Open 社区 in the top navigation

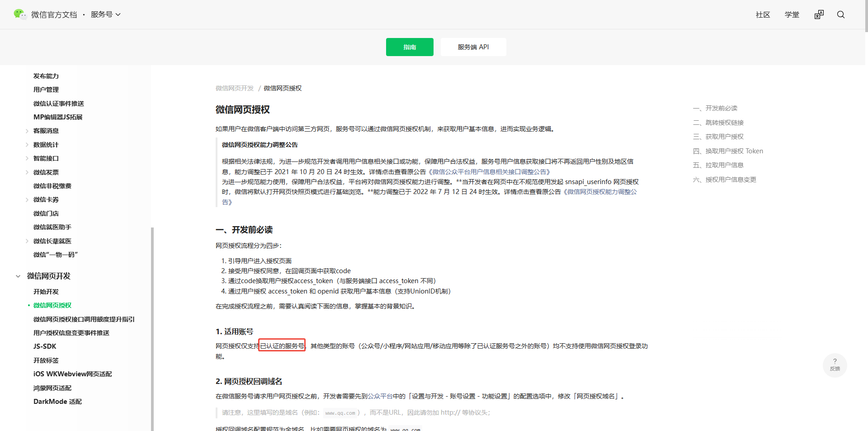pos(763,15)
